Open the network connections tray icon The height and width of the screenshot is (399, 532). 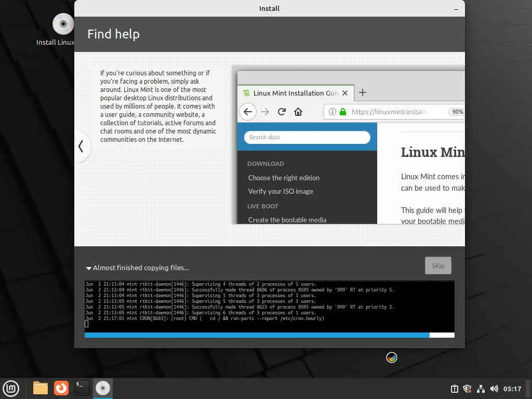[481, 389]
